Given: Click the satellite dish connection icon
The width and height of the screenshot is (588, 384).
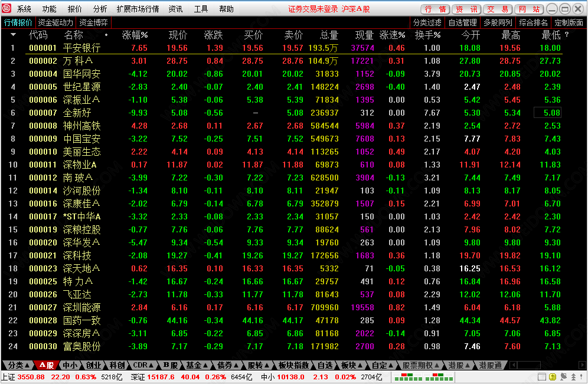Looking at the screenshot, I should tap(563, 377).
